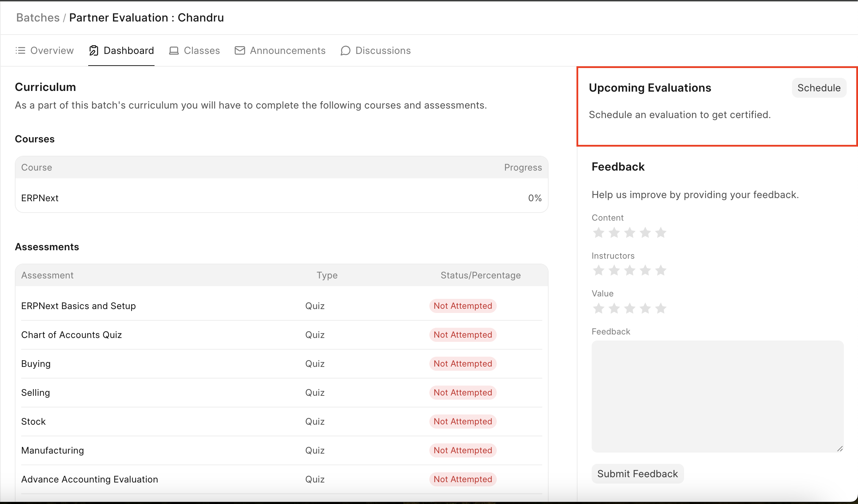Open the Chart of Accounts Quiz assessment
This screenshot has width=858, height=504.
coord(72,335)
